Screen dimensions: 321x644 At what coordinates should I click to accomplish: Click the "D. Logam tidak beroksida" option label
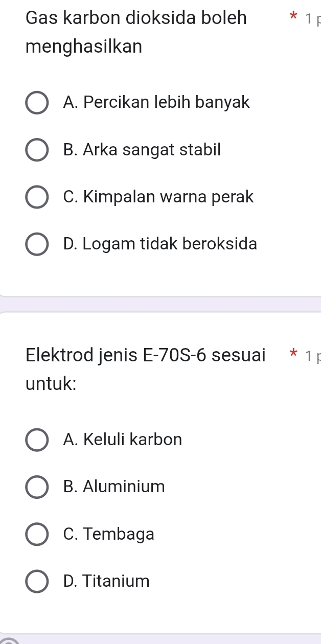click(160, 244)
